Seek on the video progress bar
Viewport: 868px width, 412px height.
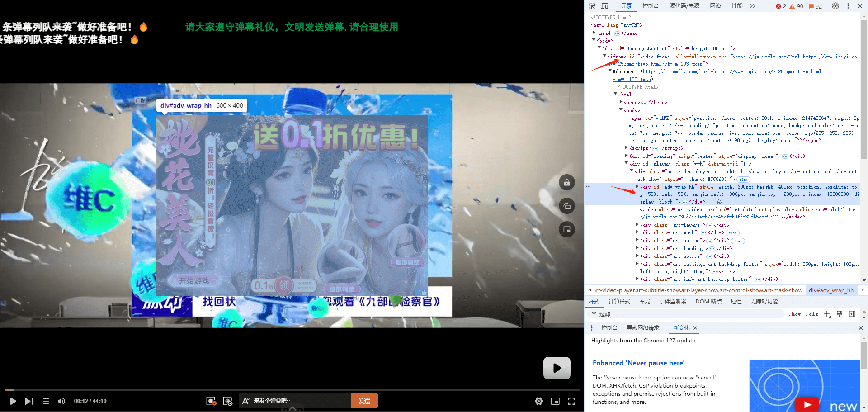(292, 390)
